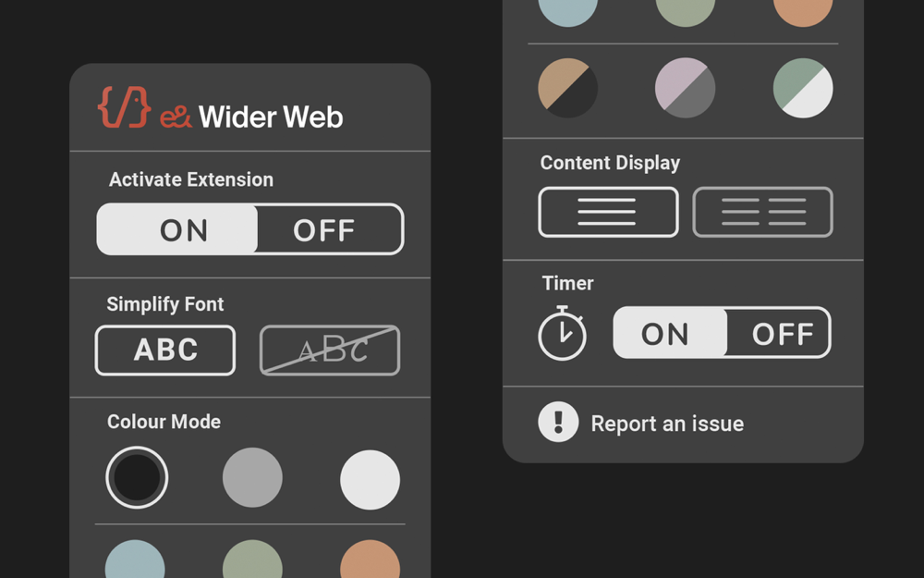Pick the medium grey colour mode
Screen dimensions: 924x578
252,477
